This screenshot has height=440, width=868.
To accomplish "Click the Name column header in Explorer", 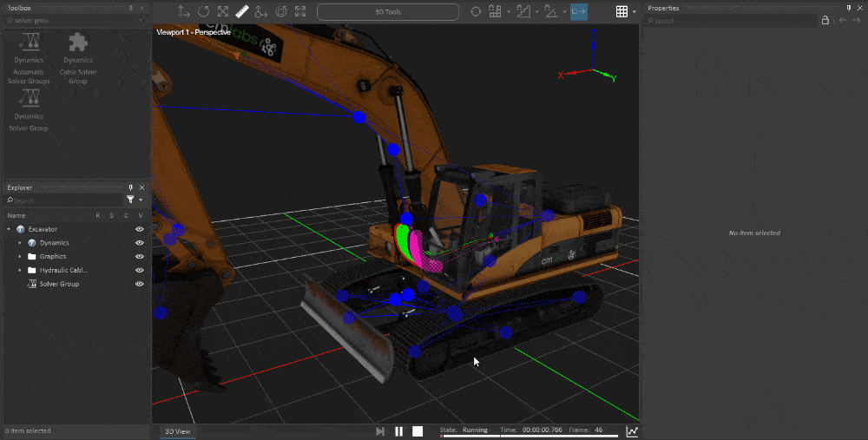I will click(16, 215).
